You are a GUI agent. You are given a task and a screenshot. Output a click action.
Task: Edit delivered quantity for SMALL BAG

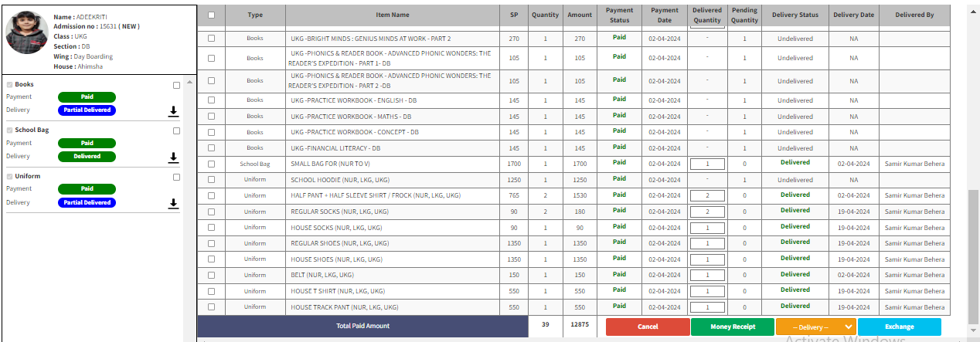pyautogui.click(x=707, y=164)
